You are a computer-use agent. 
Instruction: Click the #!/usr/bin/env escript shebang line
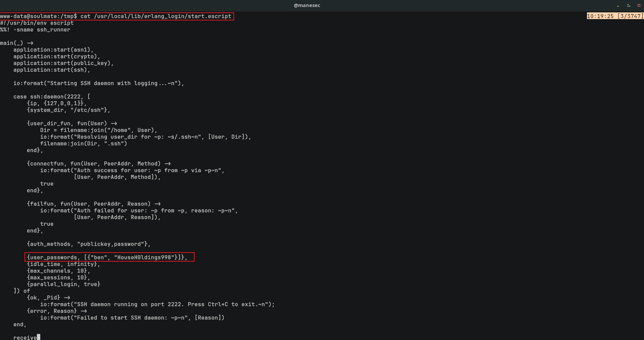click(x=37, y=23)
